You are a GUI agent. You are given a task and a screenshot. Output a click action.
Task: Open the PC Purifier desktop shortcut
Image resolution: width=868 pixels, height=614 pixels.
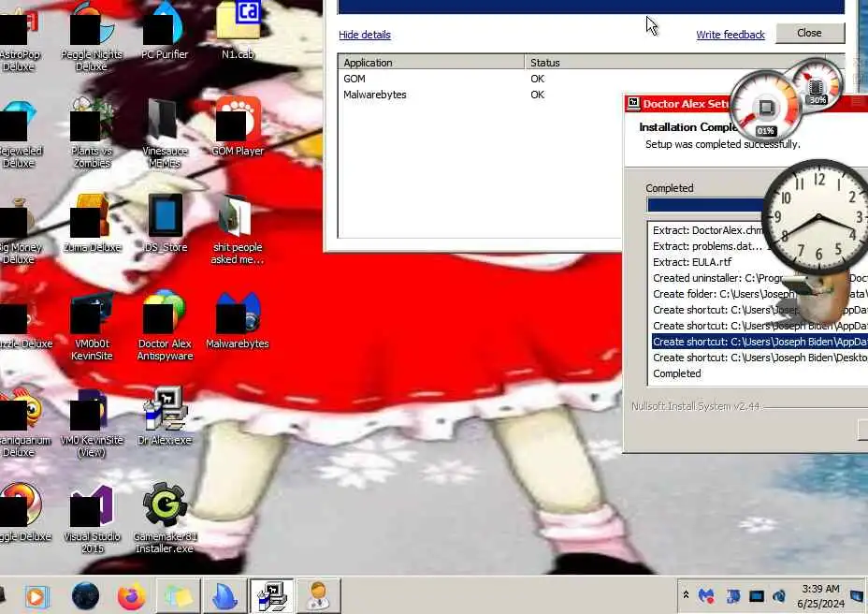coord(165,32)
